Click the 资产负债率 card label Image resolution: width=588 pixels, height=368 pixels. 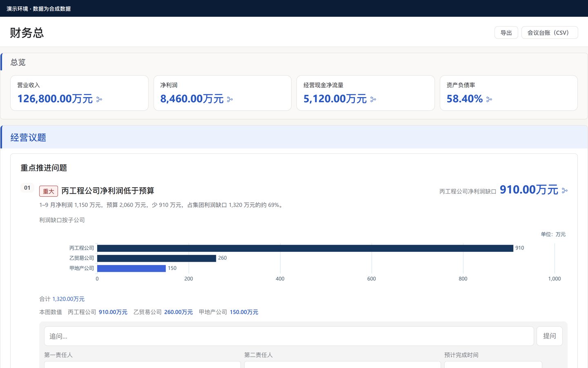click(461, 85)
